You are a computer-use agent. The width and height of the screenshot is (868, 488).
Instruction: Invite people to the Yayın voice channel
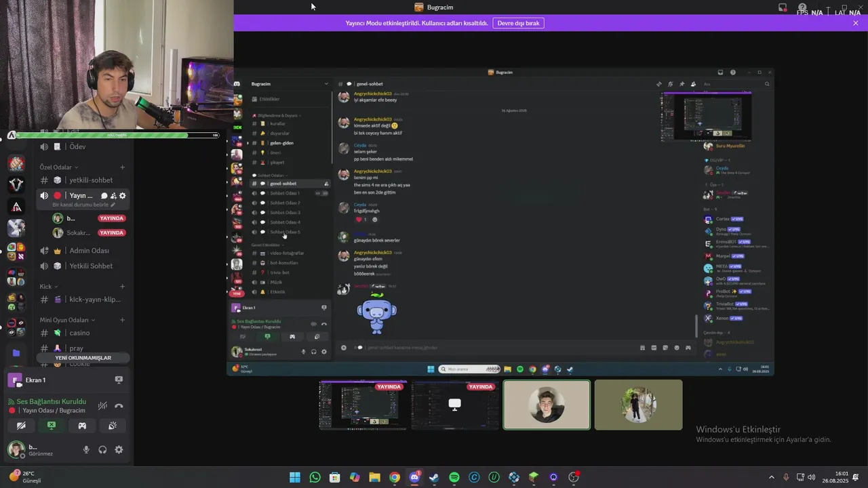tap(113, 196)
